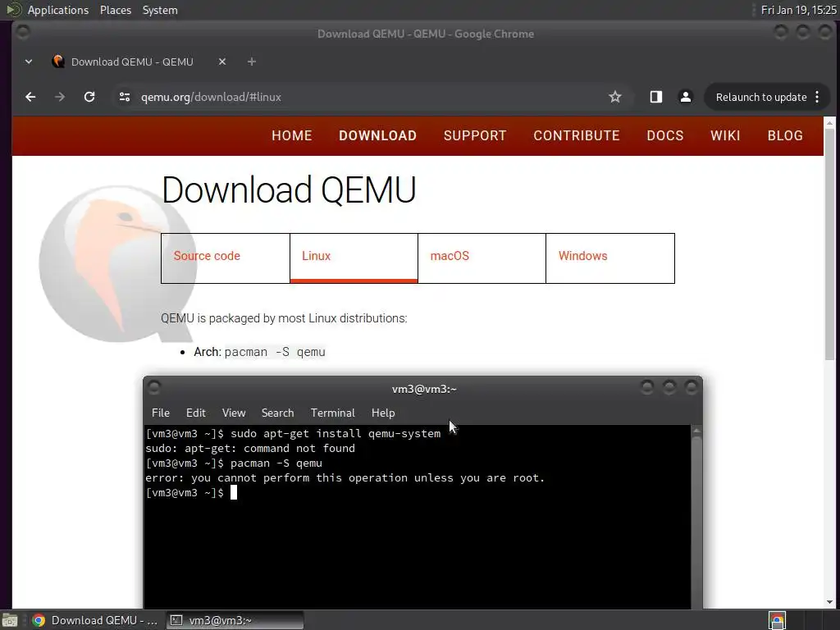This screenshot has width=840, height=630.
Task: Click the terminal prompt input line
Action: [191, 493]
